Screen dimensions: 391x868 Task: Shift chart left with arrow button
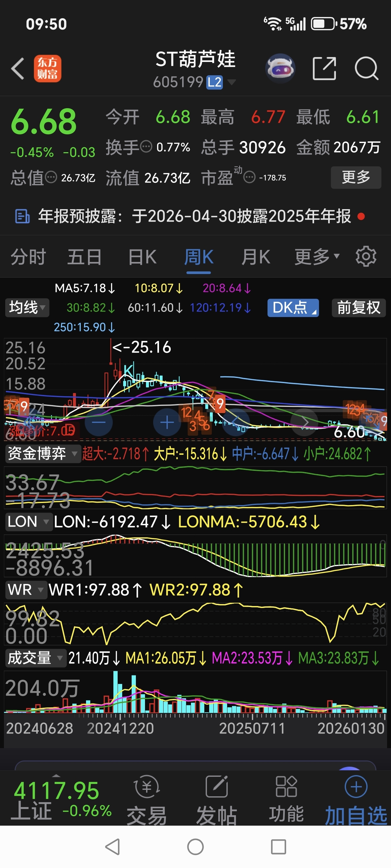pos(236,422)
